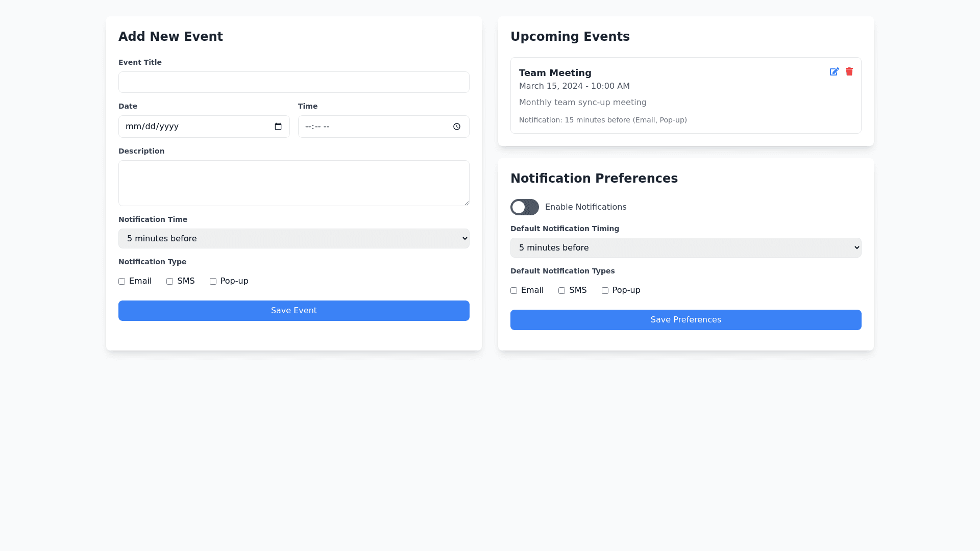Viewport: 980px width, 551px height.
Task: Check Pop-up under Notification Type
Action: coord(213,282)
